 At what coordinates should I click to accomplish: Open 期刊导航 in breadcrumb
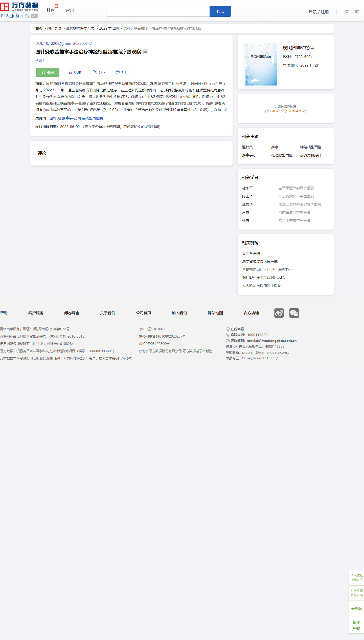click(54, 28)
